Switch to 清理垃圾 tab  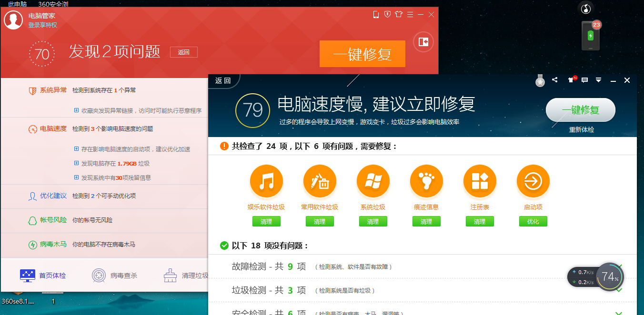point(186,275)
